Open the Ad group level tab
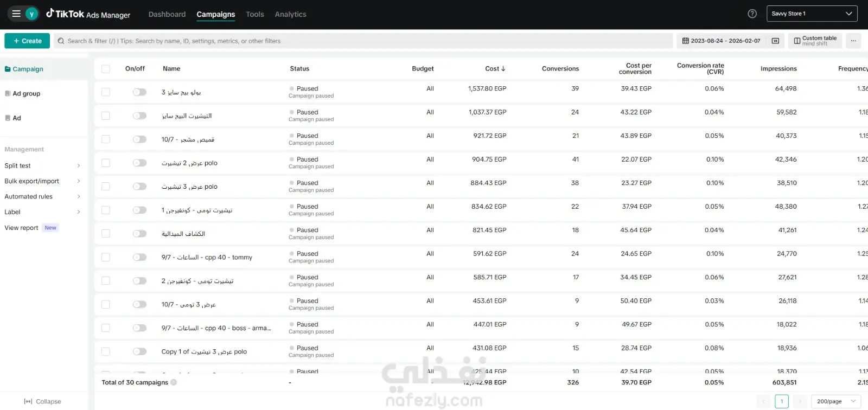Image resolution: width=868 pixels, height=410 pixels. 26,94
